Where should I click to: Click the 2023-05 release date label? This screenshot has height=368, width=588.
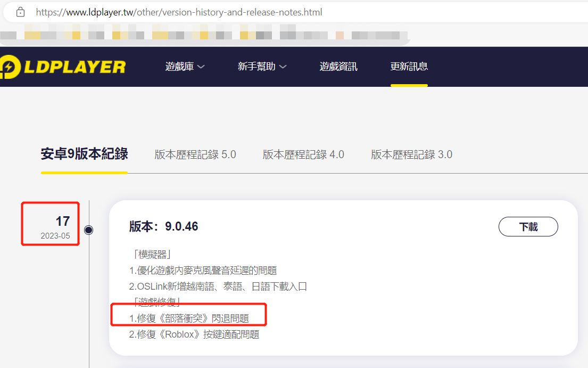[55, 236]
